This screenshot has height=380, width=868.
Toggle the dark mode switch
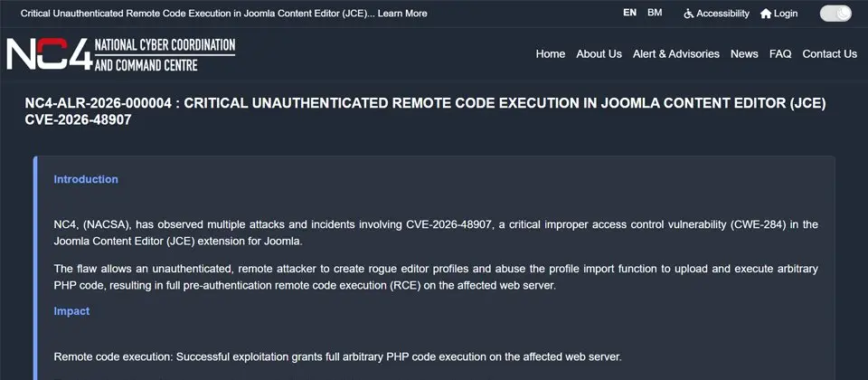point(835,14)
